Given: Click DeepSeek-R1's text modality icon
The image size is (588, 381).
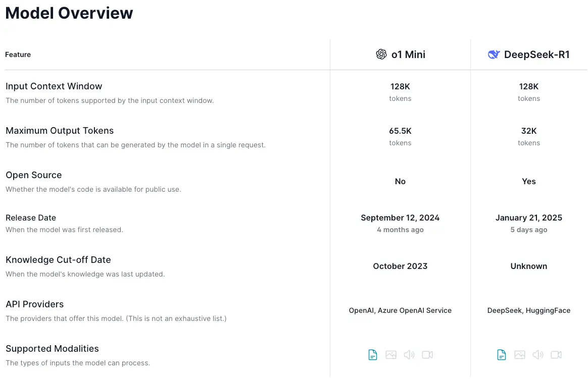Looking at the screenshot, I should coord(502,355).
